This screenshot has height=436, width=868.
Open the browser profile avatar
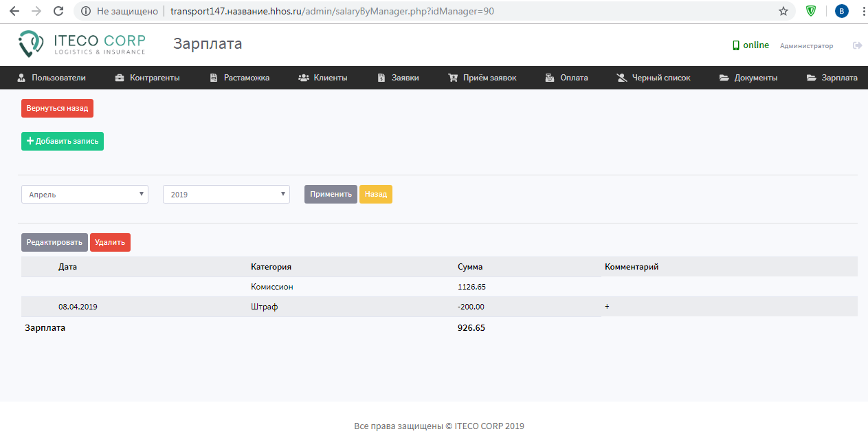pyautogui.click(x=841, y=11)
